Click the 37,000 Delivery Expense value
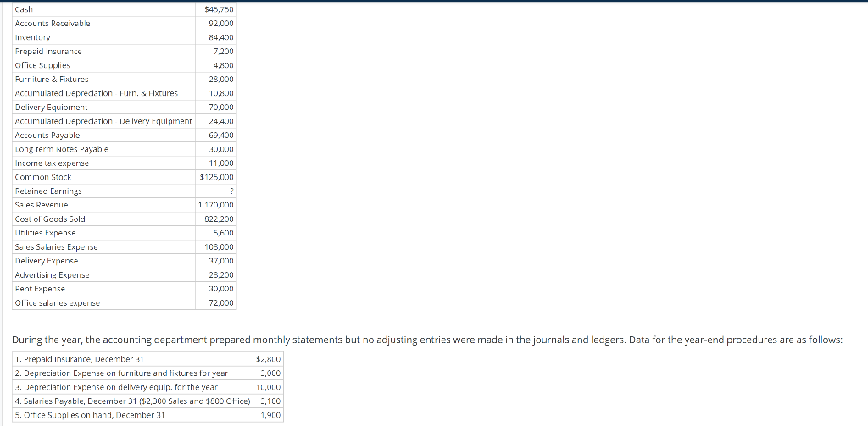The height and width of the screenshot is (426, 868). click(x=221, y=261)
